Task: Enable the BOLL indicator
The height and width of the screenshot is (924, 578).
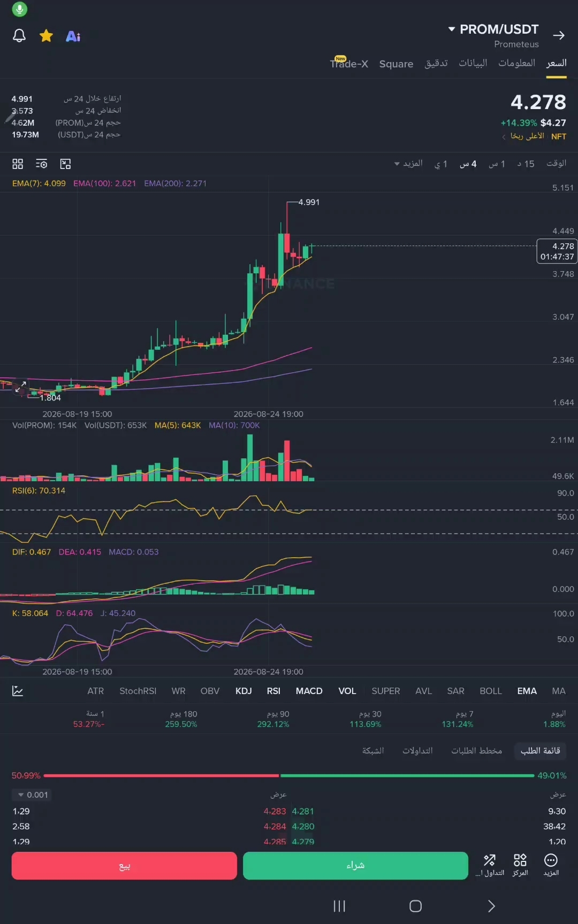Action: coord(491,691)
